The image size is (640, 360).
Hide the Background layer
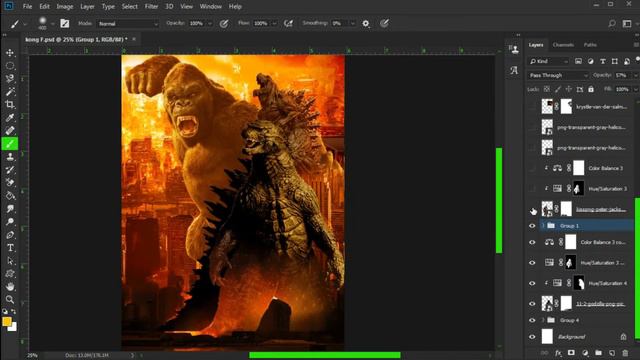(x=532, y=337)
